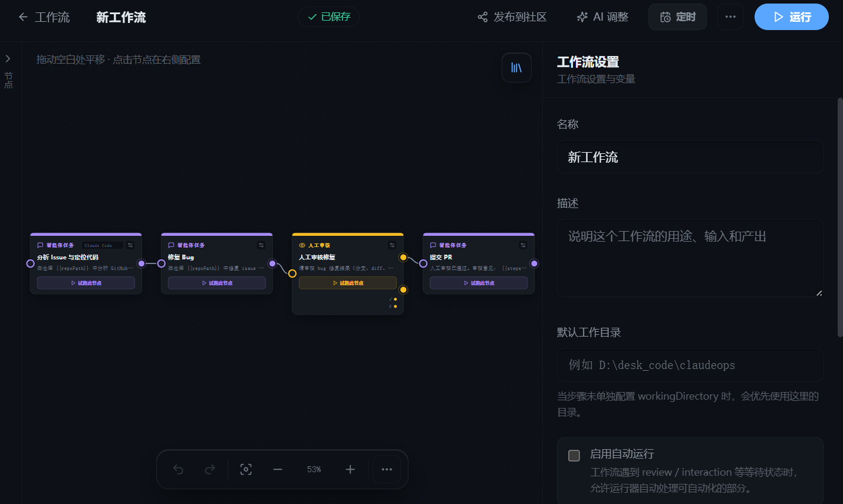Open AI 调整
Image resolution: width=843 pixels, height=504 pixels.
coord(602,17)
